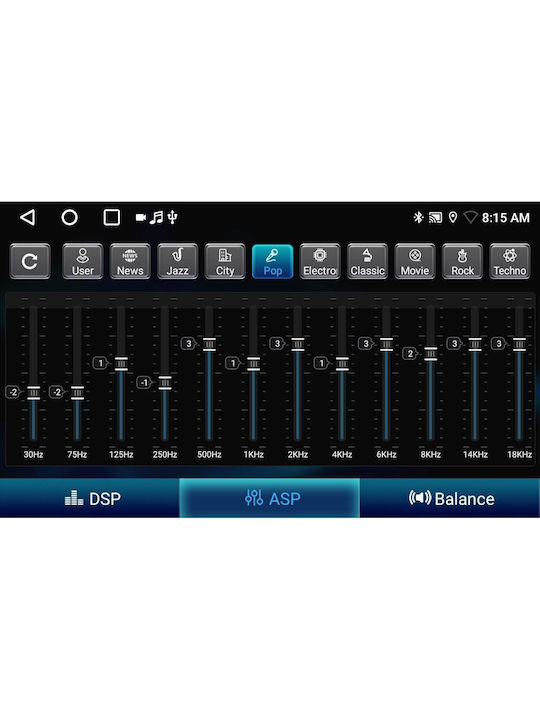
Task: Click the -2 value badge on 30Hz
Action: [x=13, y=392]
